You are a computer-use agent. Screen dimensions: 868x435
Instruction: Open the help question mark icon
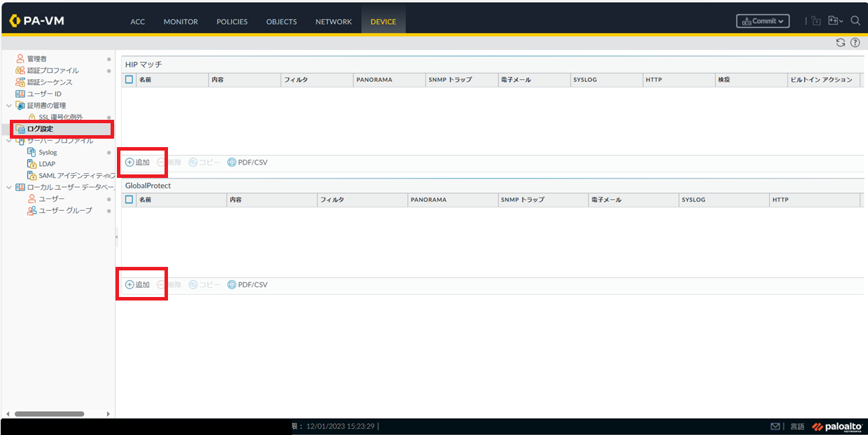tap(855, 43)
